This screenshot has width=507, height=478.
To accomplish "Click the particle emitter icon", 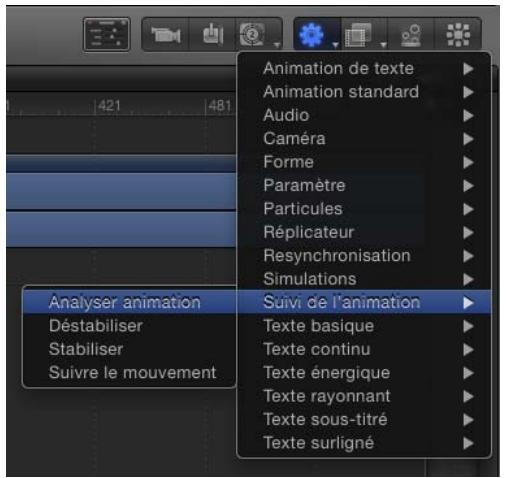I will coord(411,35).
